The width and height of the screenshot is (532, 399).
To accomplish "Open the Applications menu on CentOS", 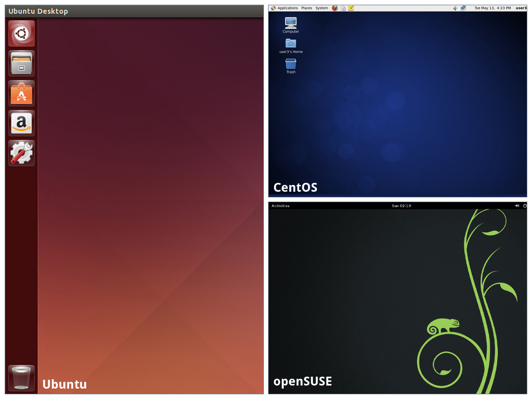I will tap(287, 8).
